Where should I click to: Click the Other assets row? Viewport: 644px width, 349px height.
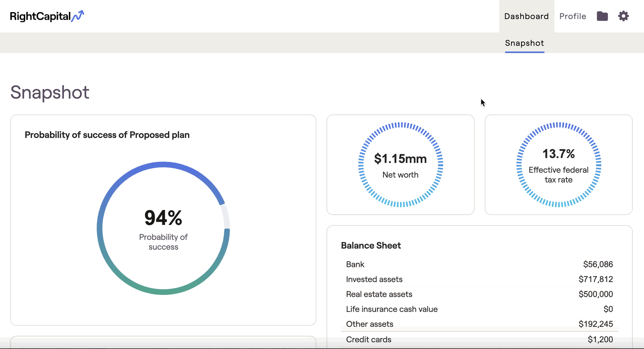(x=479, y=324)
